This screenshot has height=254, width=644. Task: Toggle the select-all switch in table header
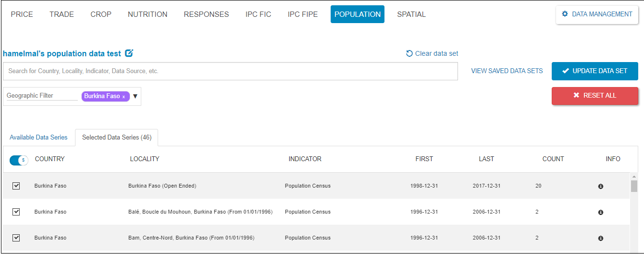[19, 160]
